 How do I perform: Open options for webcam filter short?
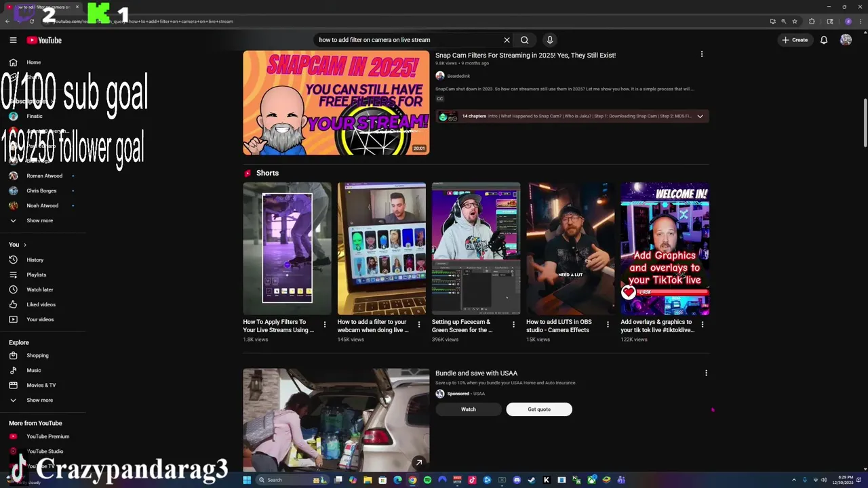pos(419,325)
